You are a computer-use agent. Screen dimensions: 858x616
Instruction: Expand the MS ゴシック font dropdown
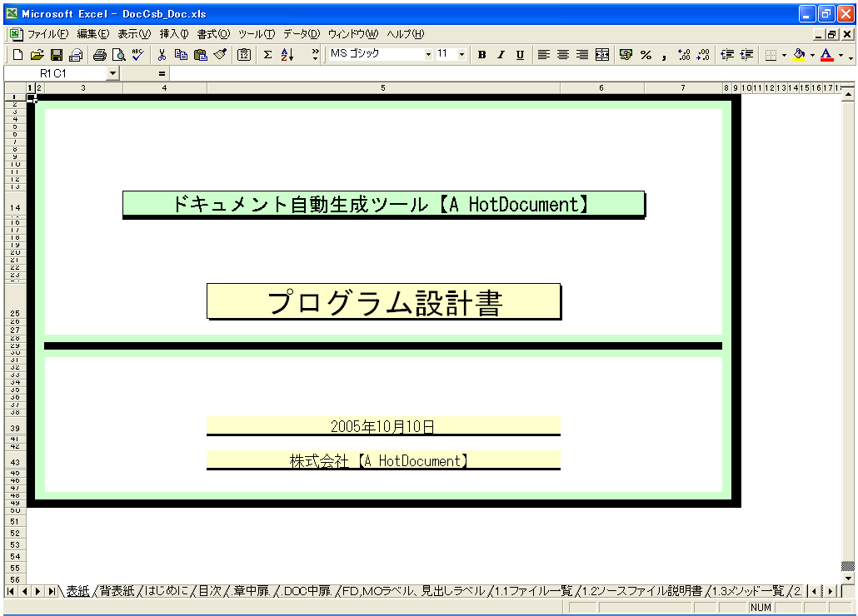click(428, 54)
